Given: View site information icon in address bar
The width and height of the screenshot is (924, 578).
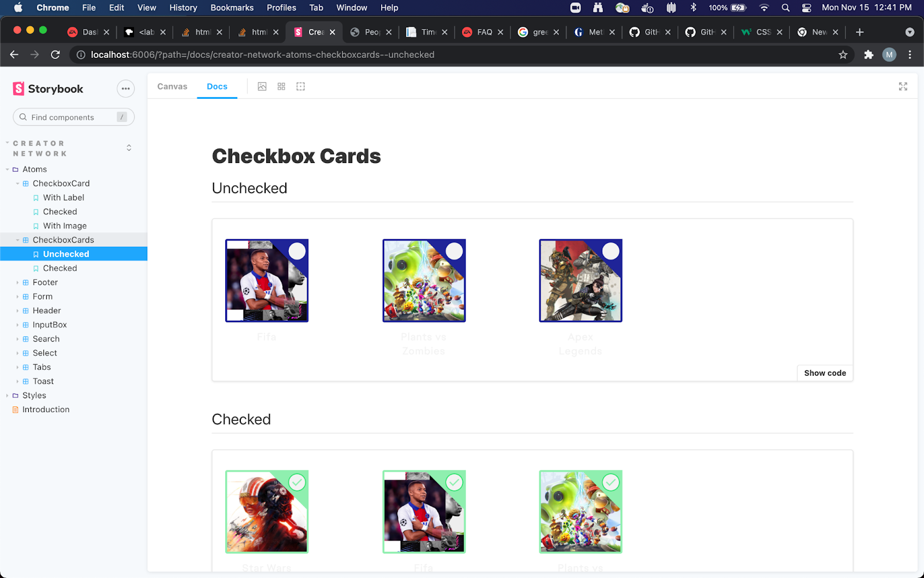Looking at the screenshot, I should point(81,54).
